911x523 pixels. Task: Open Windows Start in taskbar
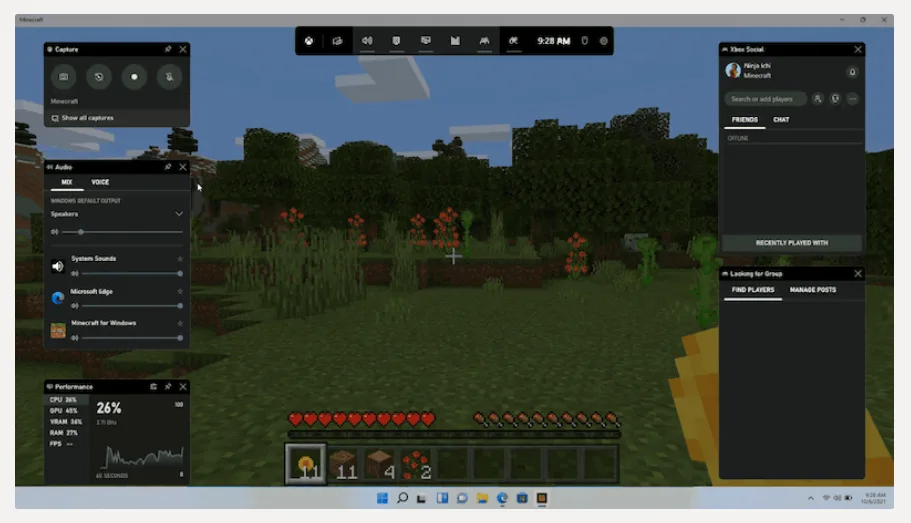[382, 498]
